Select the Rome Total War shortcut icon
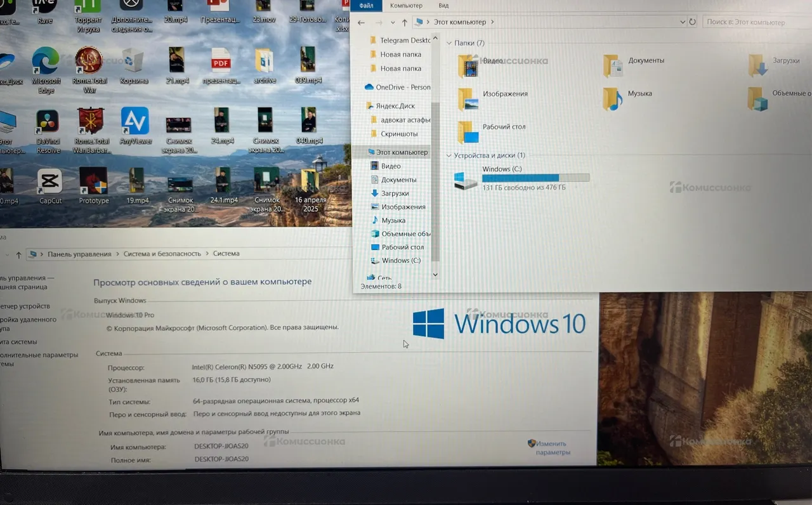The width and height of the screenshot is (812, 505). (x=89, y=65)
